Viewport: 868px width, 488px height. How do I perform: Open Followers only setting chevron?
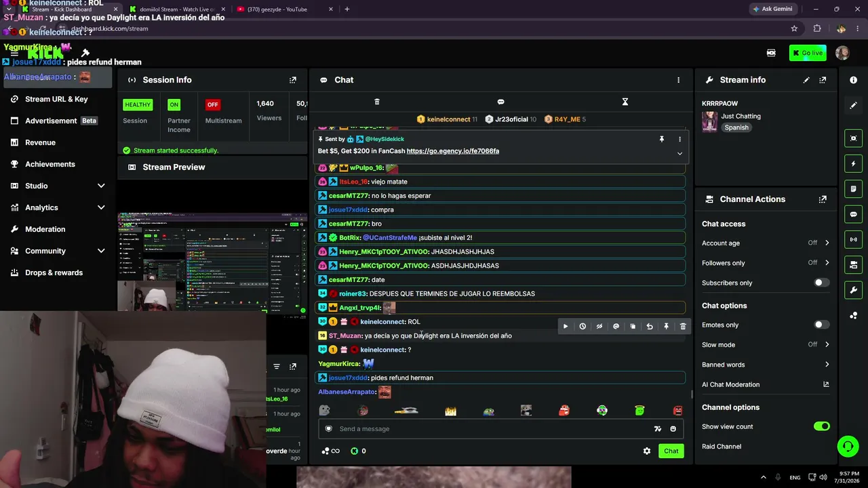827,263
